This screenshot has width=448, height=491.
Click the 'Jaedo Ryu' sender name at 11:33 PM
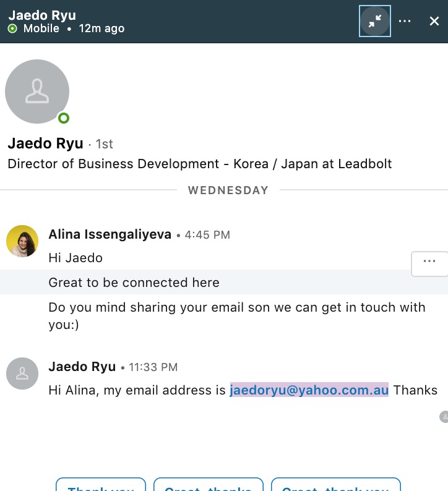click(82, 366)
